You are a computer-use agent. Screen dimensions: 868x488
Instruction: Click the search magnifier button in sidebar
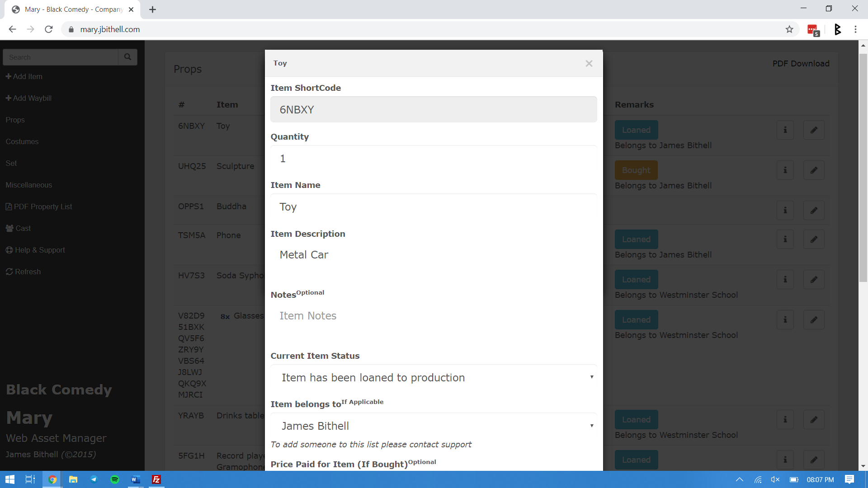127,57
